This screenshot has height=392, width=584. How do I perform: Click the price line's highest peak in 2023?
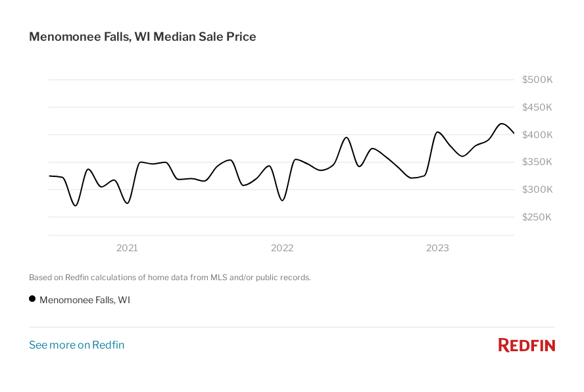coord(502,124)
